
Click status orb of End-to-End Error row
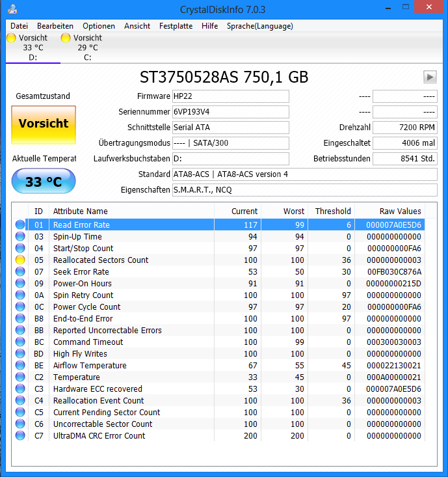20,318
